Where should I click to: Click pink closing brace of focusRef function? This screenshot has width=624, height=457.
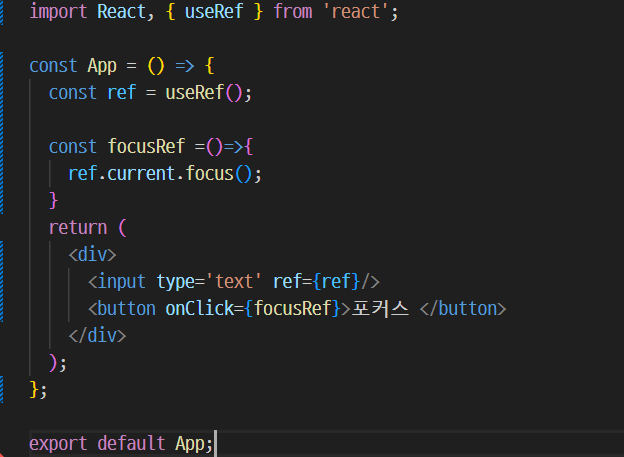pos(53,201)
